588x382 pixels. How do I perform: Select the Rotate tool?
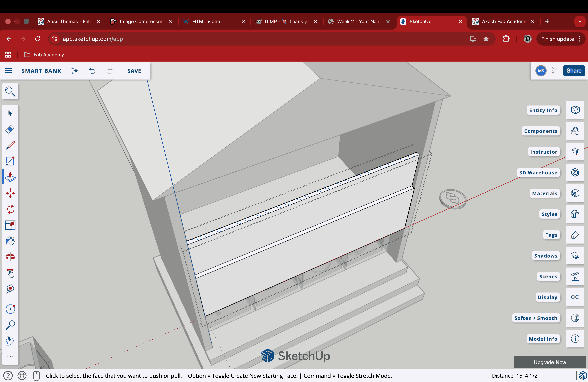click(x=10, y=209)
